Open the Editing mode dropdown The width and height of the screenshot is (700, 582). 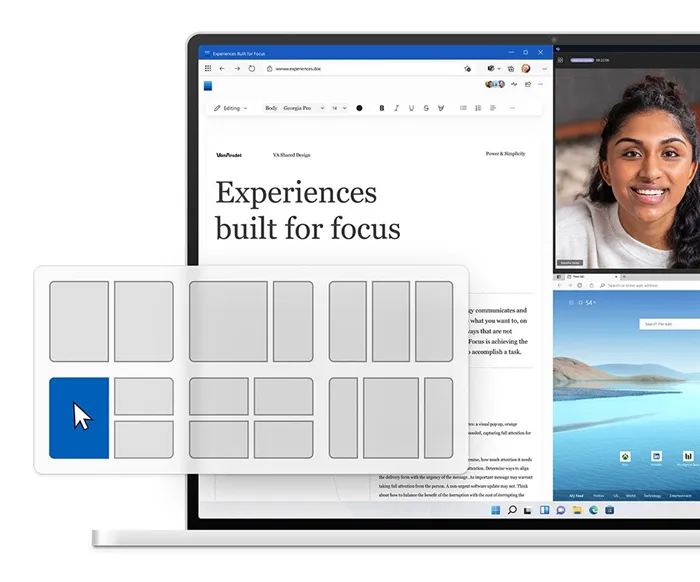(231, 108)
